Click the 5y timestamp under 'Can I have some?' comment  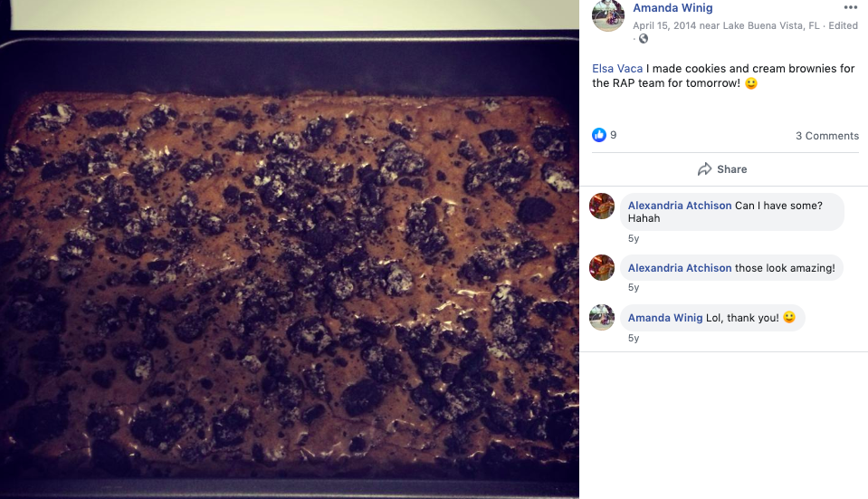coord(634,239)
